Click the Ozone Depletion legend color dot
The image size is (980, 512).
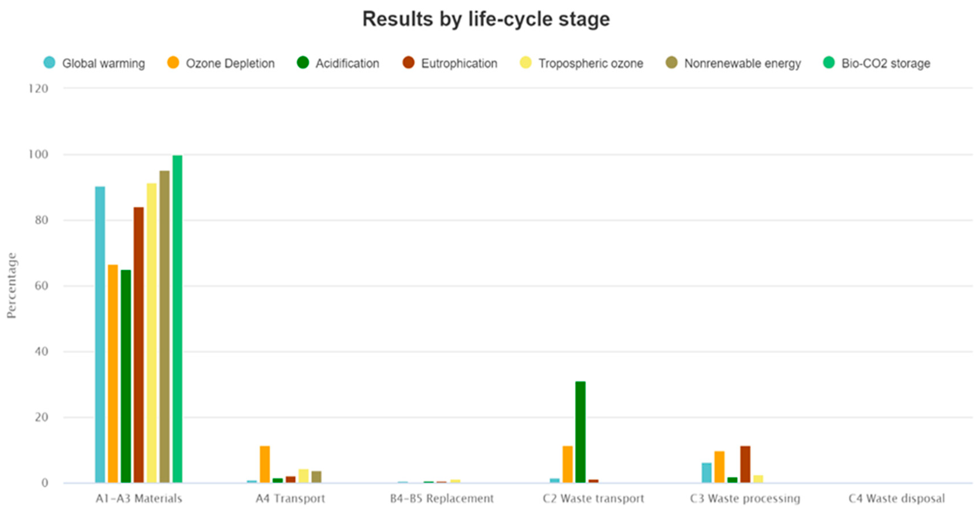click(173, 62)
